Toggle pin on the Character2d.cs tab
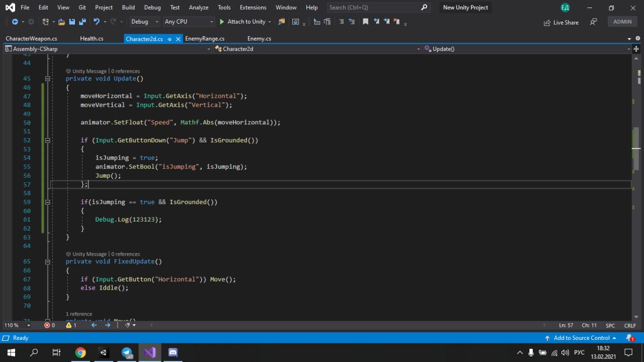This screenshot has height=362, width=644. [170, 39]
